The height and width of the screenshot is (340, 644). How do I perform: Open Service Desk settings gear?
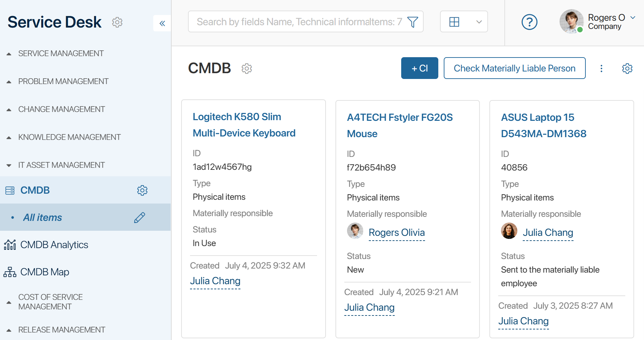117,22
